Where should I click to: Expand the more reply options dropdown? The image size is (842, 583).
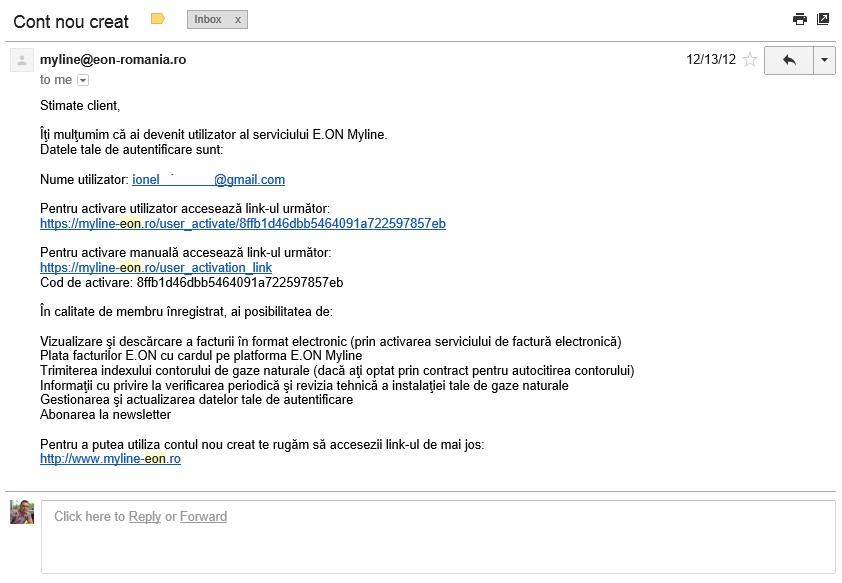(824, 60)
